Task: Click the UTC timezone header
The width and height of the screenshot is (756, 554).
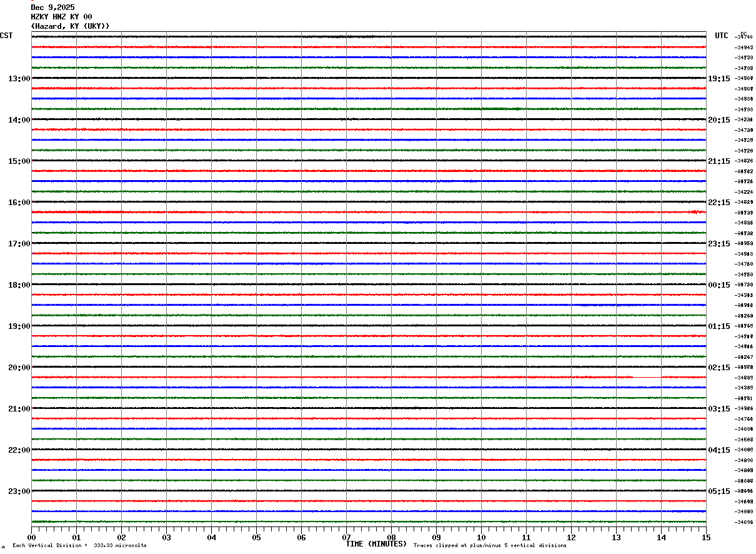Action: pyautogui.click(x=722, y=36)
